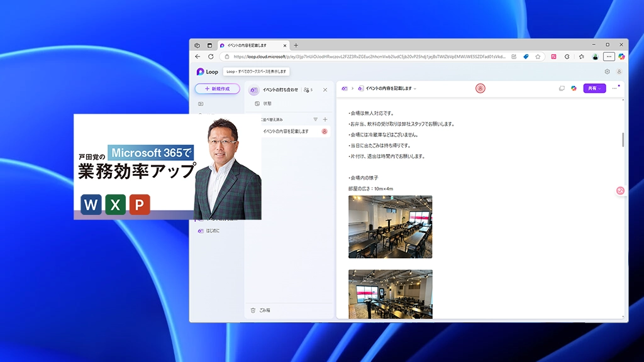644x362 pixels.
Task: Open Edge Copilot sidebar icon
Action: point(621,57)
